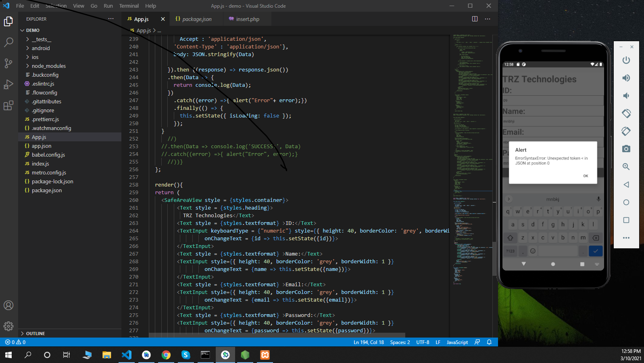Viewport: 644px width, 363px height.
Task: Open the Search view in activity bar
Action: click(x=8, y=42)
